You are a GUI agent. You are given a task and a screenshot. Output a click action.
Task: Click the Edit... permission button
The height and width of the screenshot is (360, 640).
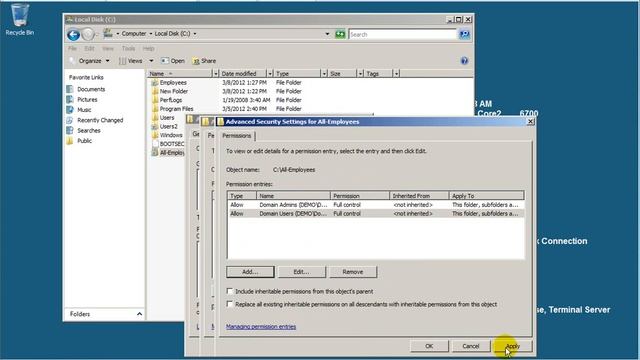click(x=302, y=272)
